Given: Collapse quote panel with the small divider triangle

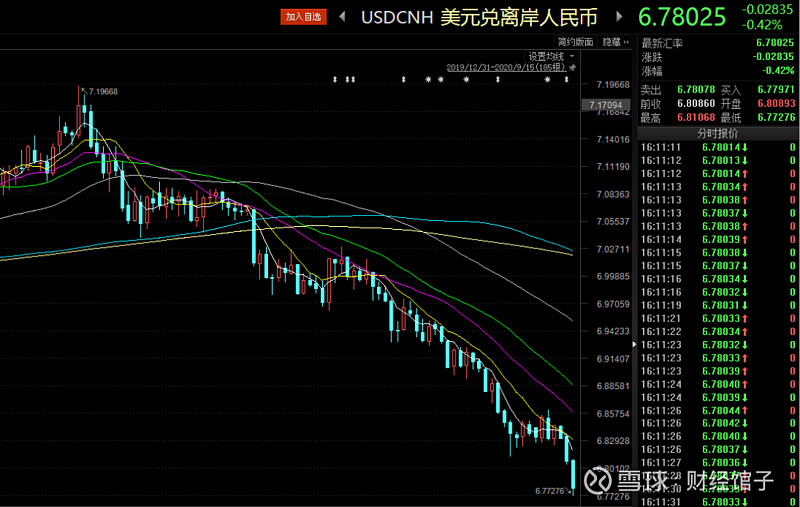Looking at the screenshot, I should (x=634, y=344).
